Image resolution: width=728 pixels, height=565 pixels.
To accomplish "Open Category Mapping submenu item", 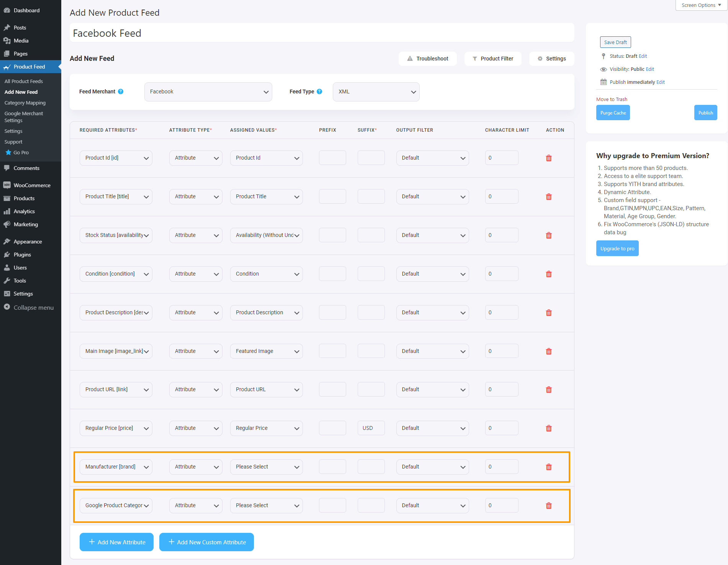I will pos(25,103).
